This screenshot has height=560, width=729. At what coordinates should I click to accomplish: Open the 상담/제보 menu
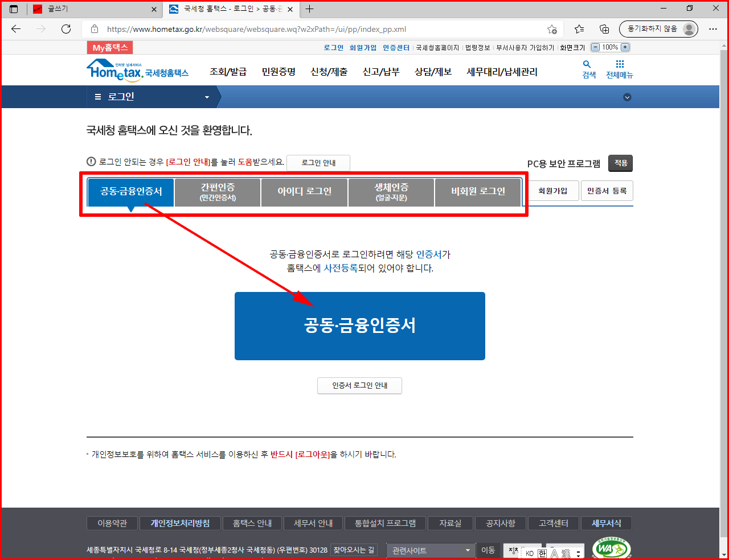pyautogui.click(x=433, y=72)
